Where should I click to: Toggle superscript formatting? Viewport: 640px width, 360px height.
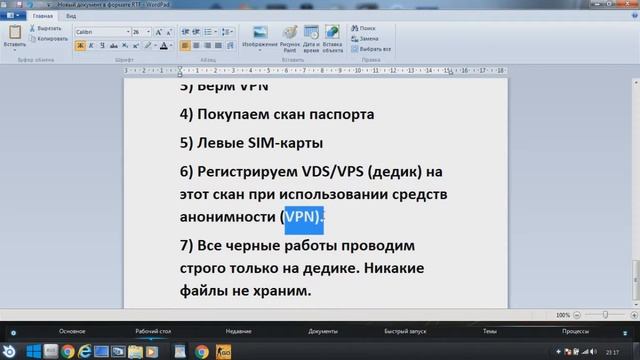click(136, 45)
